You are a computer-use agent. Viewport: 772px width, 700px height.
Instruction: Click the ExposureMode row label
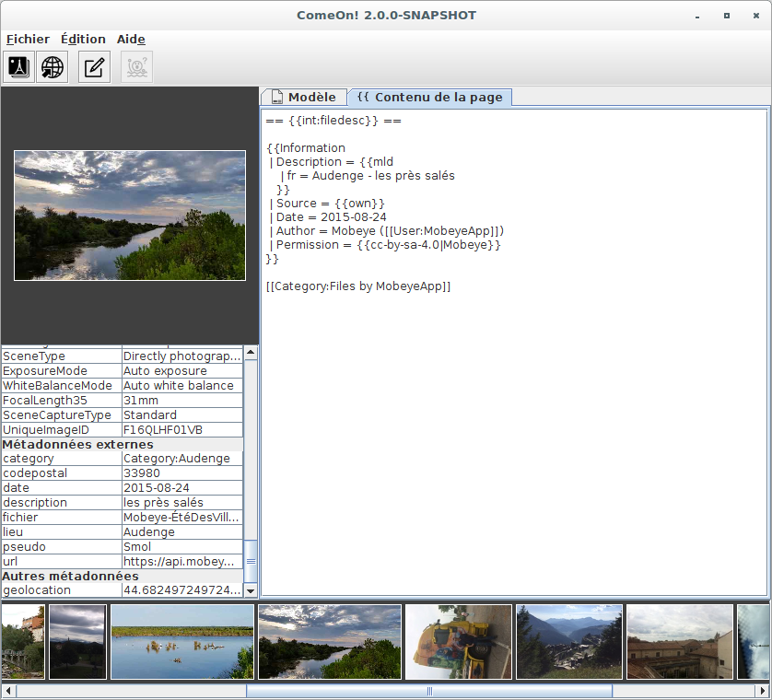pos(62,370)
